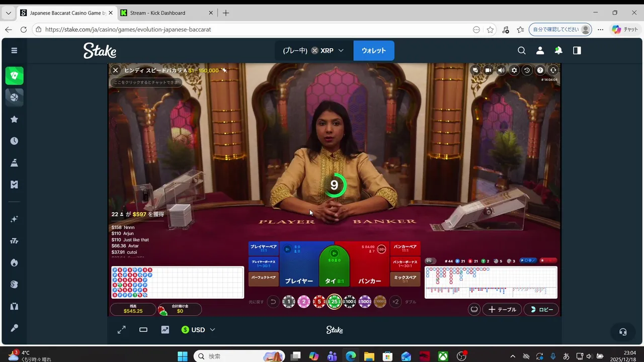Select the 1000 chip
Image resolution: width=644 pixels, height=362 pixels.
pos(380,302)
